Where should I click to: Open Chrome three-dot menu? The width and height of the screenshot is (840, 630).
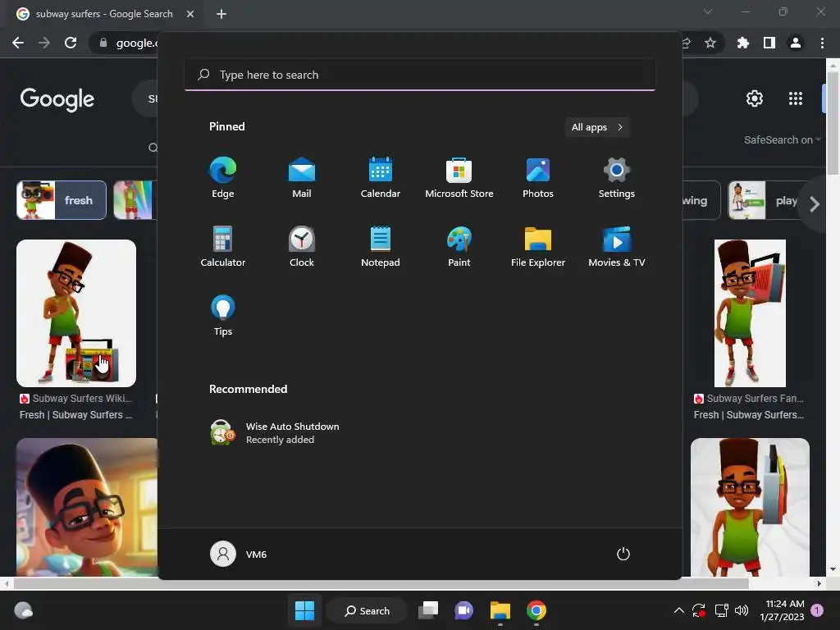coord(822,43)
